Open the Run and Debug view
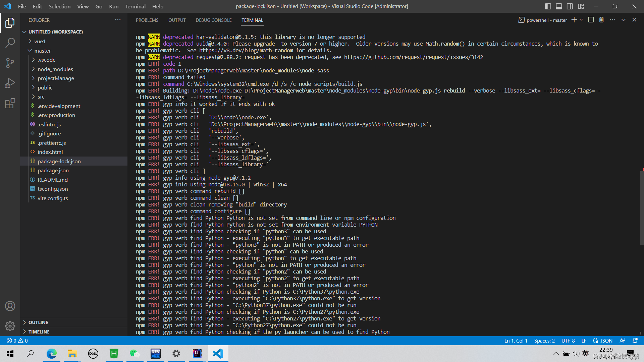Screen dimensions: 644x362 pyautogui.click(x=10, y=83)
